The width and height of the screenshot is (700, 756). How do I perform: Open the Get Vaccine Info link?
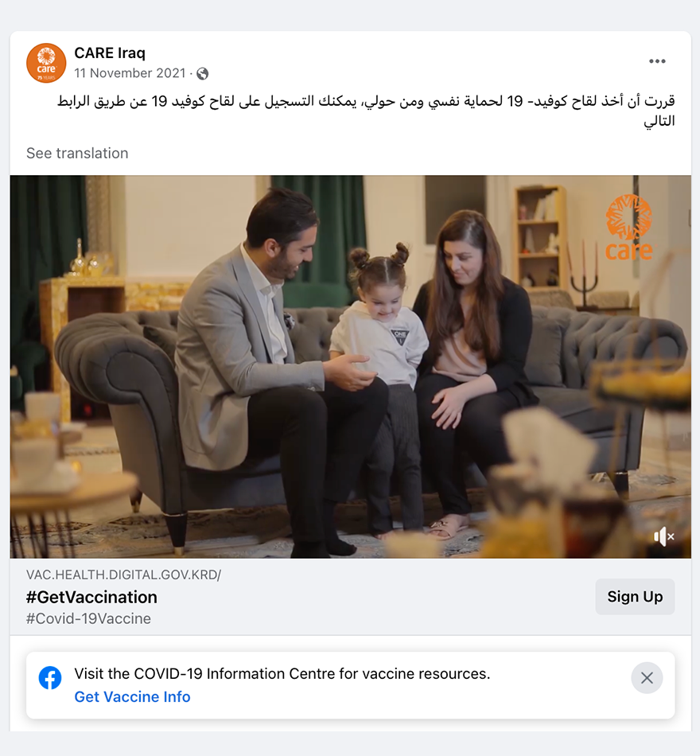(x=132, y=696)
